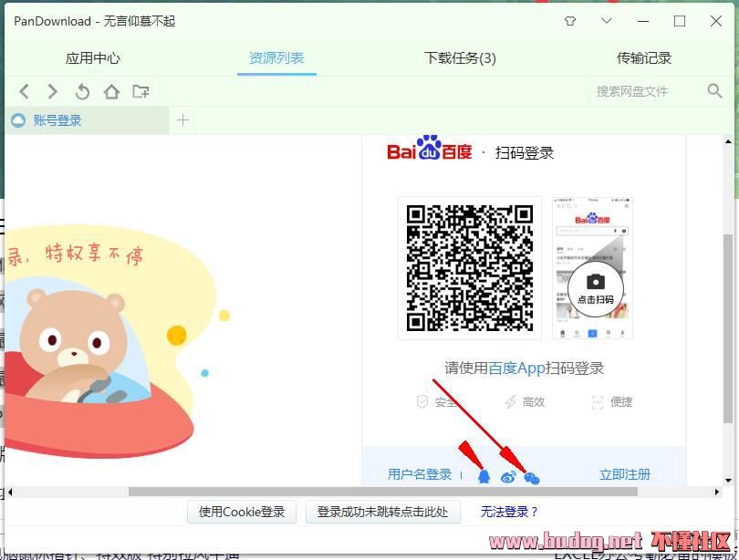Click 登录成功未跳转点击此处 button

click(382, 512)
